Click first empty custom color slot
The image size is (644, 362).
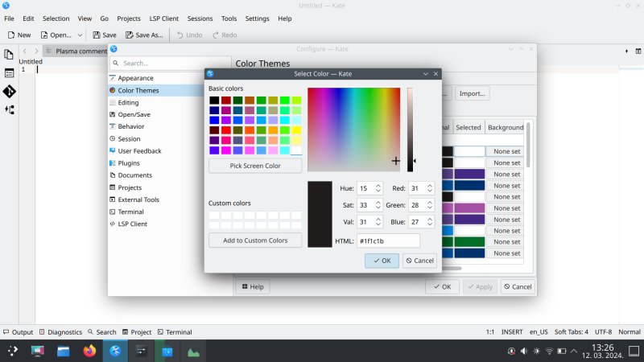pos(214,215)
